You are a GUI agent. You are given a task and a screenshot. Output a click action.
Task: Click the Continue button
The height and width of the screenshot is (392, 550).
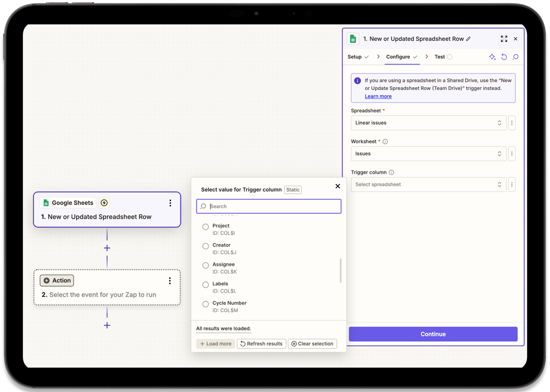(433, 334)
